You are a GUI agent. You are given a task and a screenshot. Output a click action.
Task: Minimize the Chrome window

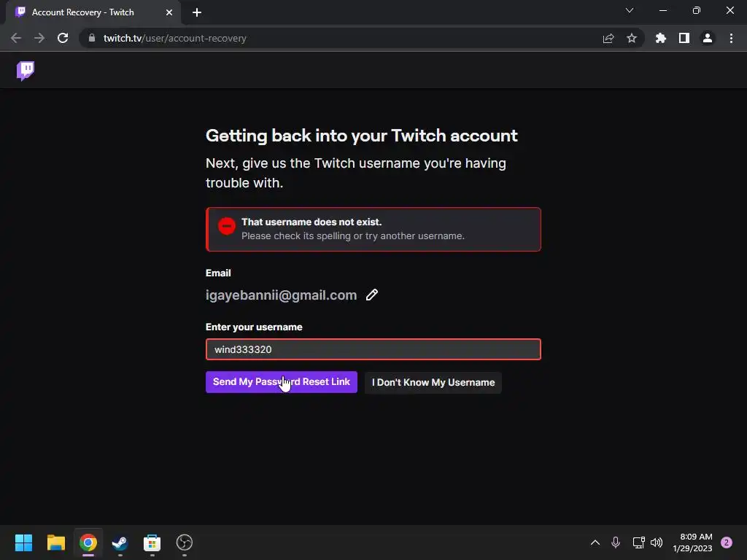662,10
